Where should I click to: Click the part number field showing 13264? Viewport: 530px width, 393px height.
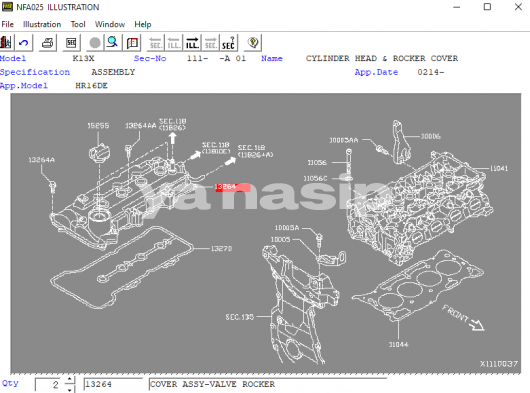pyautogui.click(x=113, y=384)
